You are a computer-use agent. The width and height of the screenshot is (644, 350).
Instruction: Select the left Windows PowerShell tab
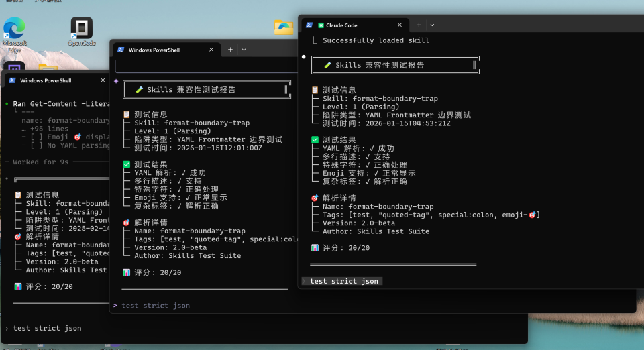(x=56, y=80)
